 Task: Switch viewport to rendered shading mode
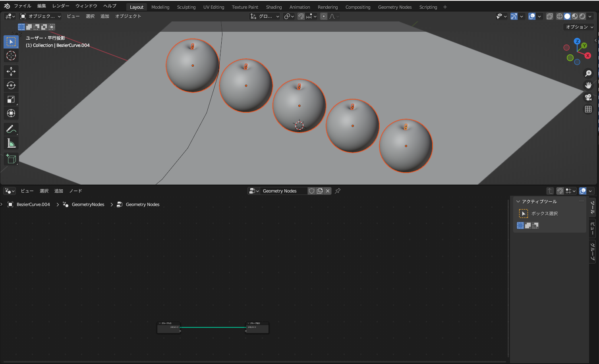[x=582, y=16]
